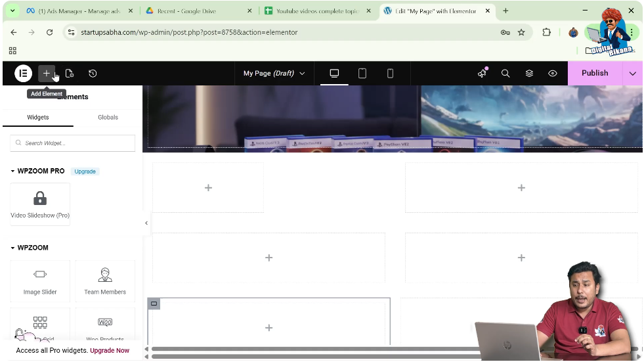
Task: Bookmark this page with the star
Action: click(521, 32)
